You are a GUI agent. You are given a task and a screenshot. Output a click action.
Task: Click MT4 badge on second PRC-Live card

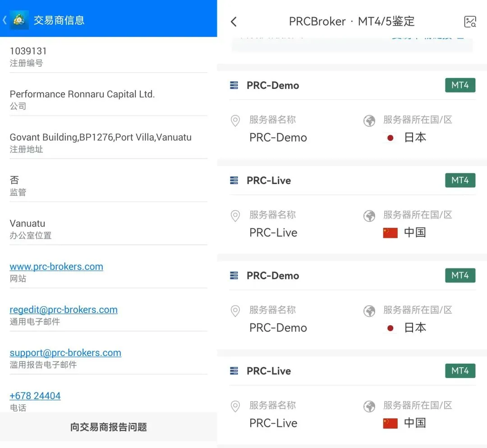(460, 371)
